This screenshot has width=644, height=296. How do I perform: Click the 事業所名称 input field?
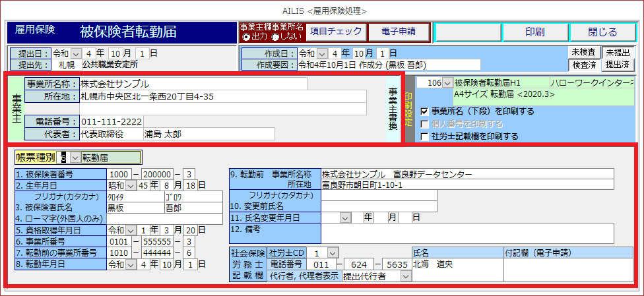193,84
